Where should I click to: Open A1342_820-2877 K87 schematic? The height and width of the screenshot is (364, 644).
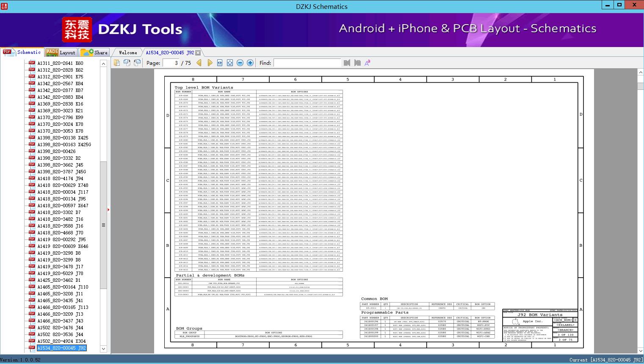click(60, 90)
